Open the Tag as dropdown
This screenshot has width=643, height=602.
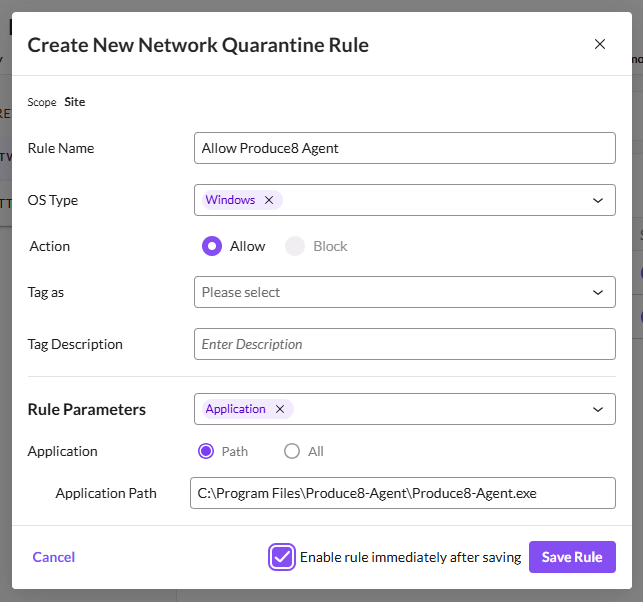598,292
